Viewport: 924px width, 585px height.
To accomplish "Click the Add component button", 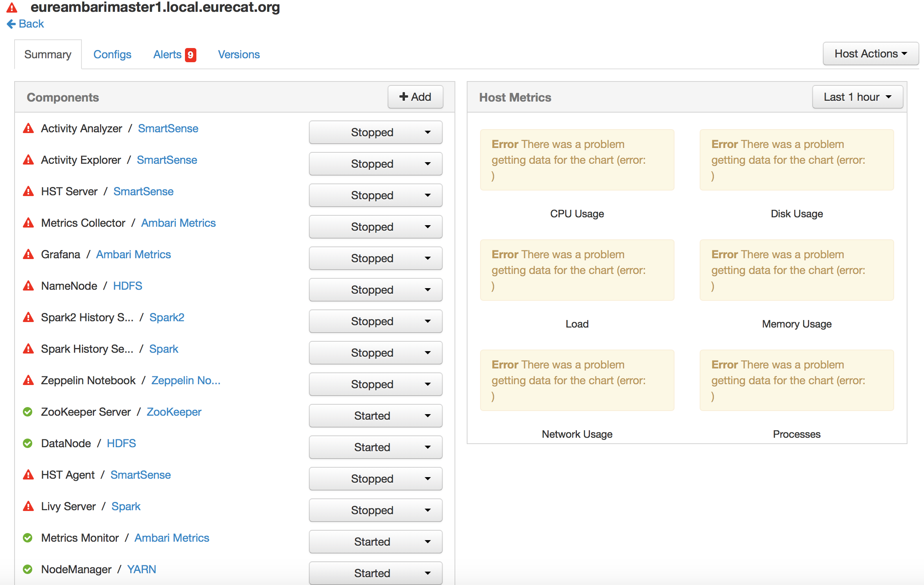I will [x=415, y=97].
